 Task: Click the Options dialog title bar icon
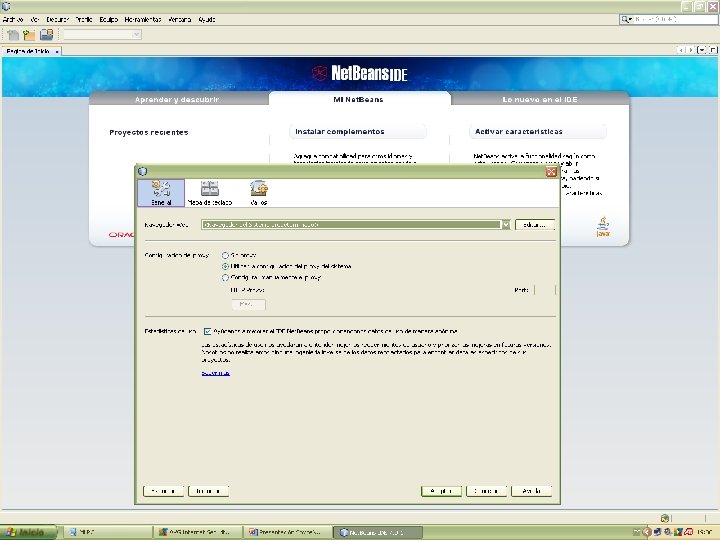tap(143, 171)
